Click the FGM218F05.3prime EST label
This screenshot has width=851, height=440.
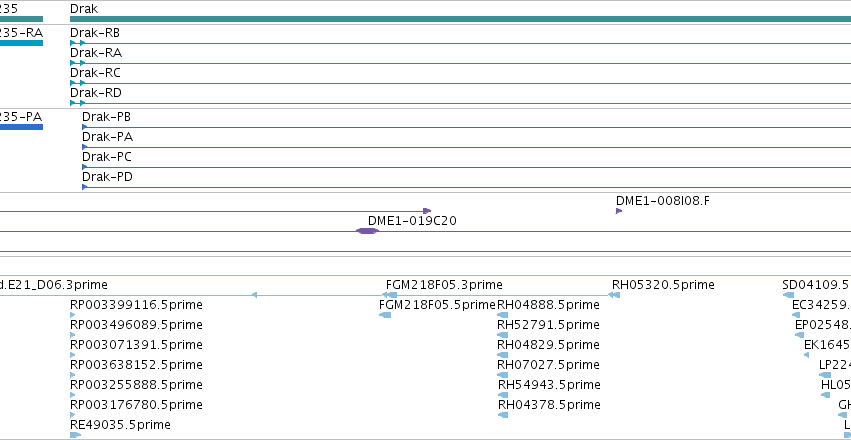444,285
